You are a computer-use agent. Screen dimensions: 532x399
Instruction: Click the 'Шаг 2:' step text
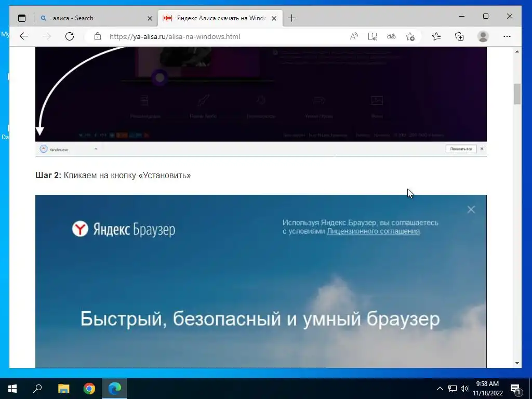point(48,176)
